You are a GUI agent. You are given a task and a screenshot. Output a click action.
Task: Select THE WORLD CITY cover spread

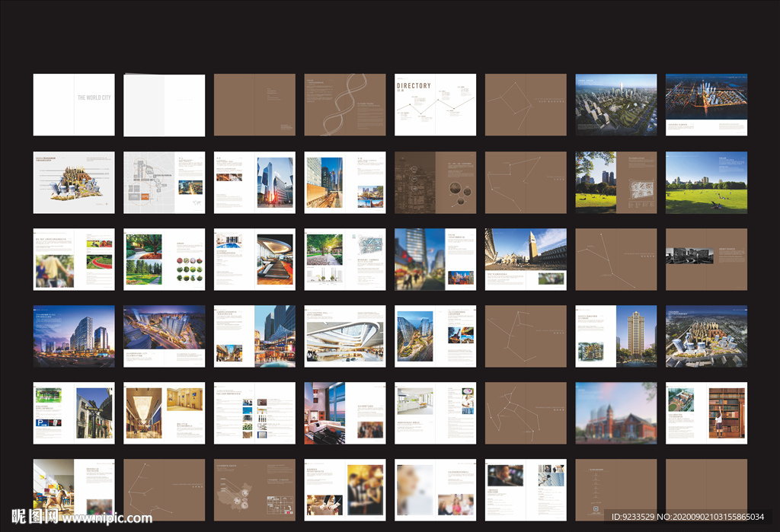click(x=74, y=105)
